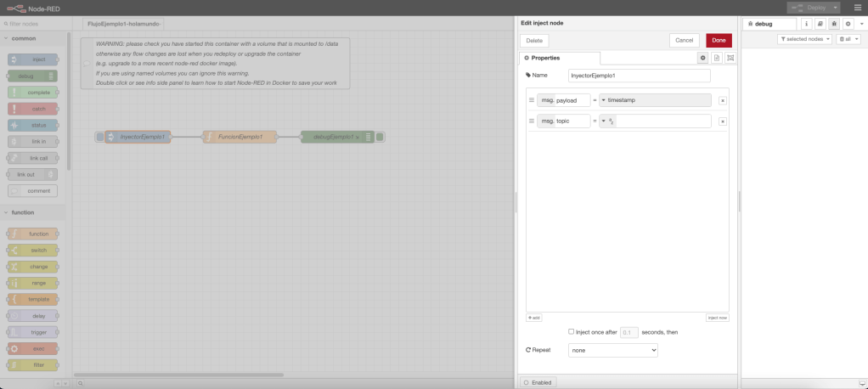The width and height of the screenshot is (868, 389).
Task: Open the main hamburger menu
Action: [x=857, y=7]
